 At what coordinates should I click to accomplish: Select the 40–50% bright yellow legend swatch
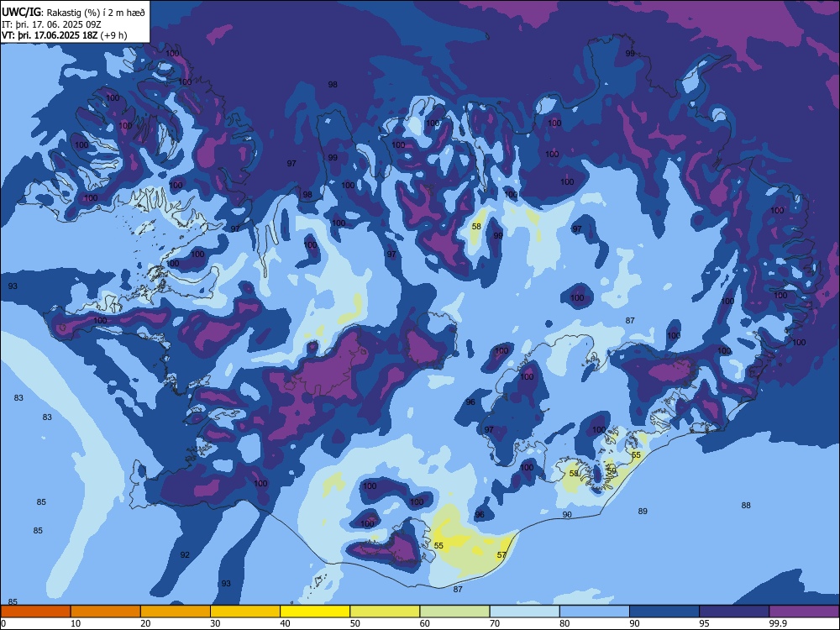click(x=315, y=612)
